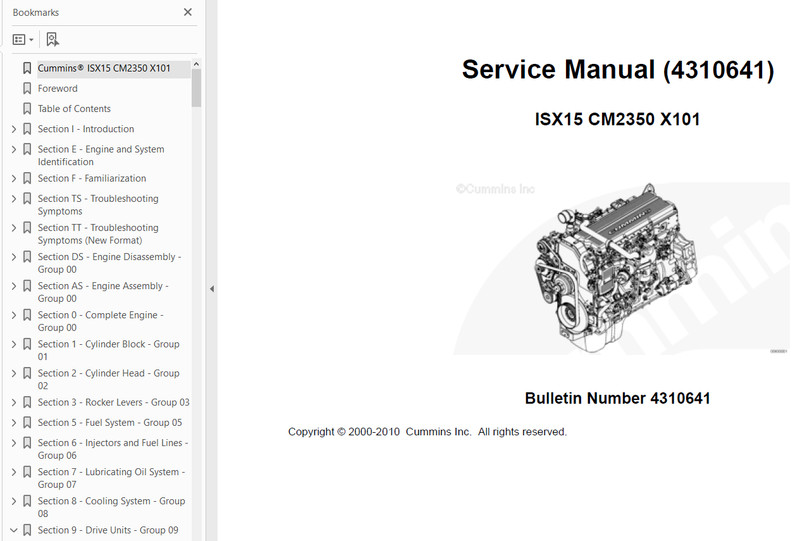The height and width of the screenshot is (541, 800).
Task: Click bookmark icon beside Section 1 - Cylinder Block
Action: tap(27, 345)
